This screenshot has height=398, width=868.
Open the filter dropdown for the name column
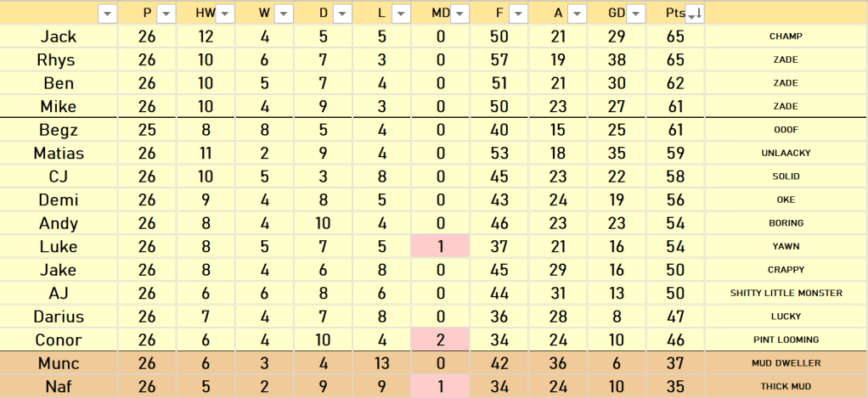(108, 14)
